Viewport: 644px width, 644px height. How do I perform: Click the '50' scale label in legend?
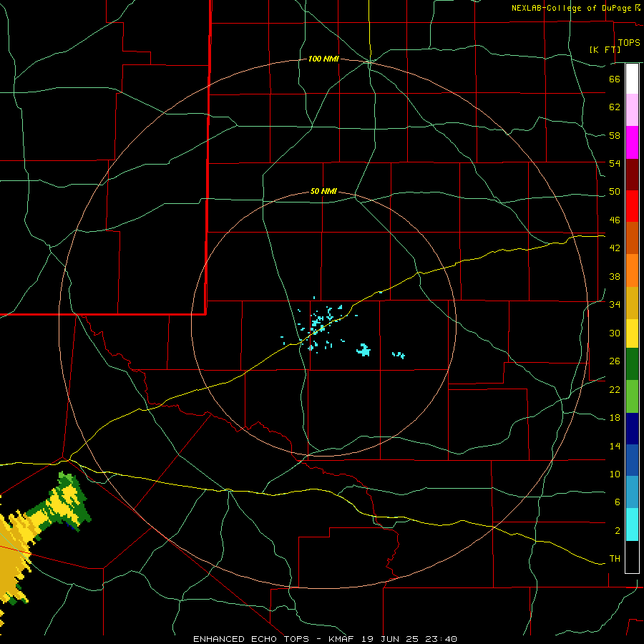(615, 191)
